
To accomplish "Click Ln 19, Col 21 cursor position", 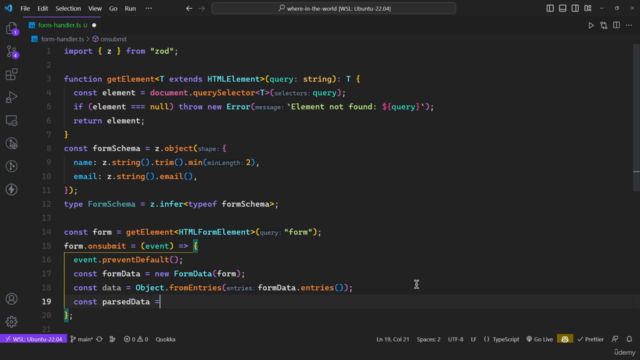I will 393,339.
